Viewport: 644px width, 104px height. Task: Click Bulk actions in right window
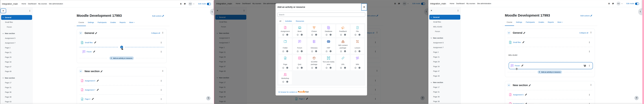[x=586, y=16]
